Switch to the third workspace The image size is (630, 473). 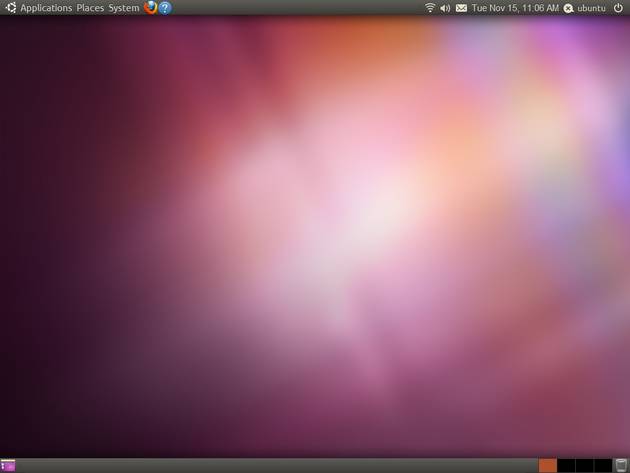tap(584, 465)
